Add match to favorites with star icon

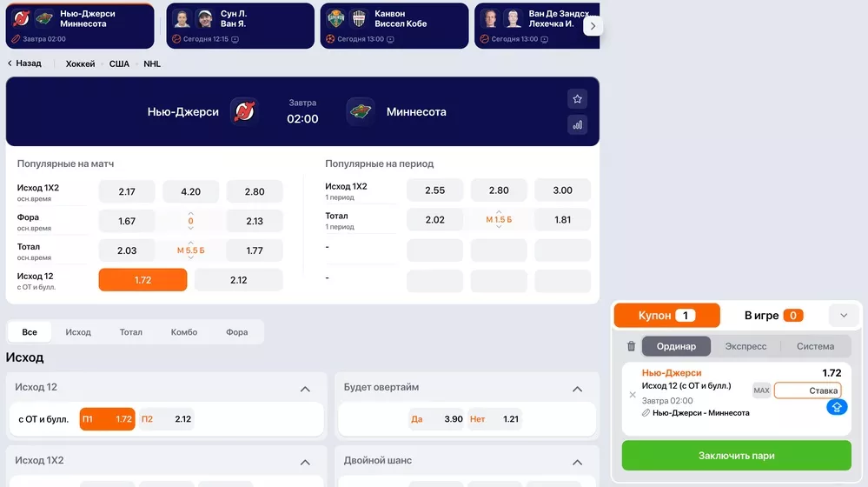click(577, 97)
